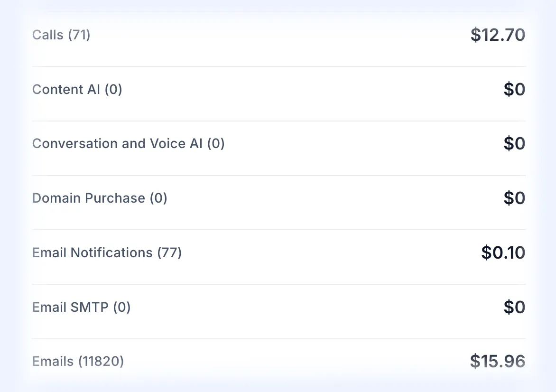Open the Domain Purchase row label
This screenshot has height=392, width=556.
[100, 198]
